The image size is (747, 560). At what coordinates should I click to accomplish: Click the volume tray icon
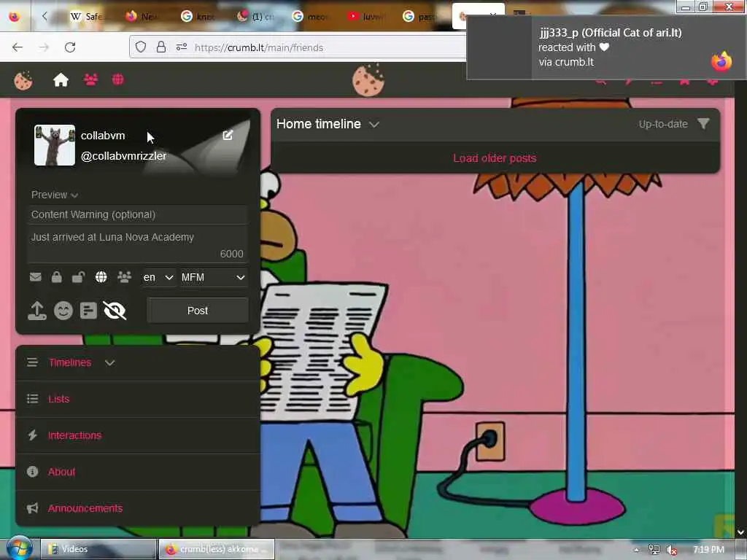point(672,550)
